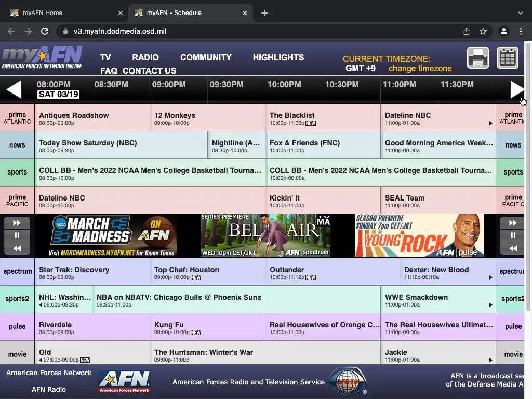Image resolution: width=532 pixels, height=399 pixels.
Task: Open Antiques Roadshow listing
Action: pos(92,118)
